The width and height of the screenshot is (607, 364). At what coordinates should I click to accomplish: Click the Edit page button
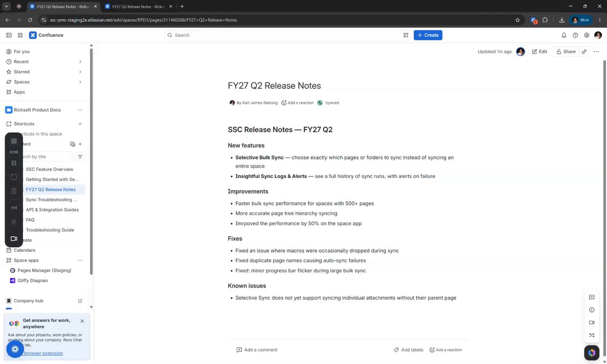539,52
